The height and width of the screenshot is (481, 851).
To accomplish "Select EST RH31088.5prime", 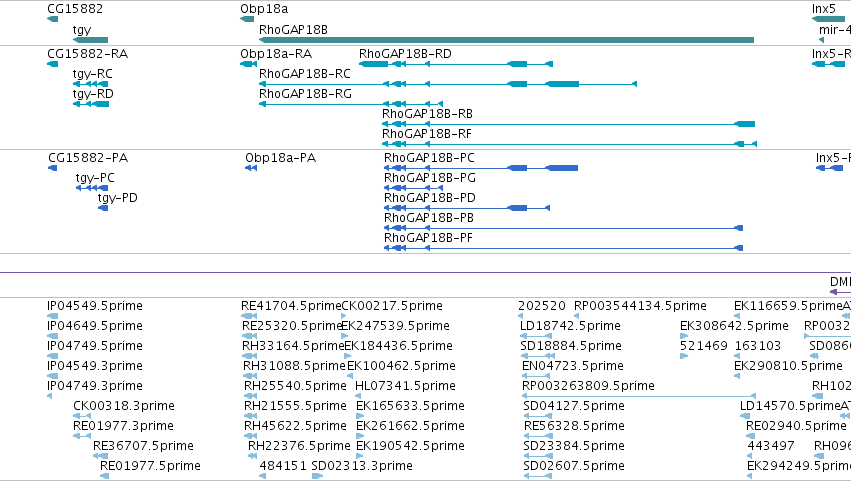I will point(295,366).
